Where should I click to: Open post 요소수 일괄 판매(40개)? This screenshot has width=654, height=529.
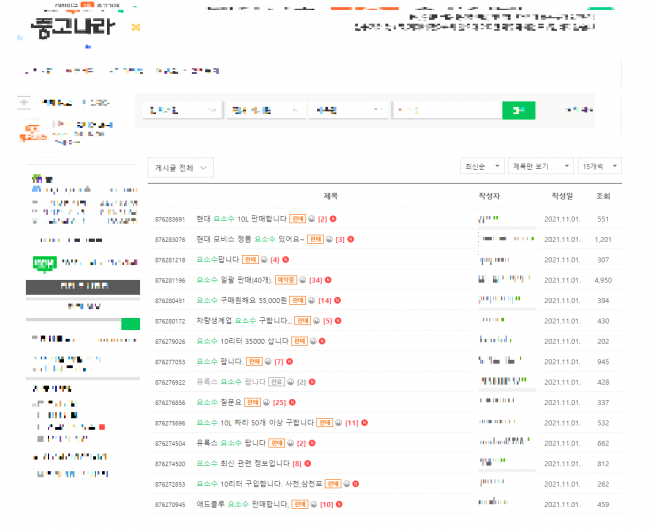point(234,280)
